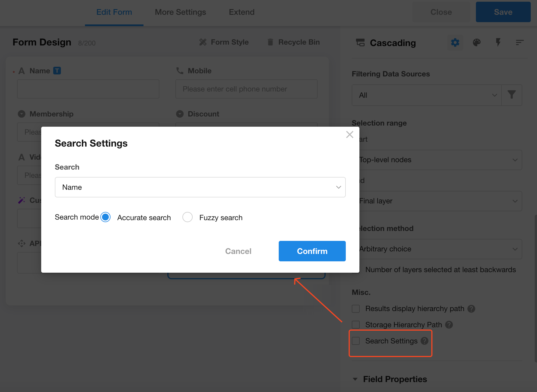Click the API field icon
The height and width of the screenshot is (392, 537).
(22, 243)
